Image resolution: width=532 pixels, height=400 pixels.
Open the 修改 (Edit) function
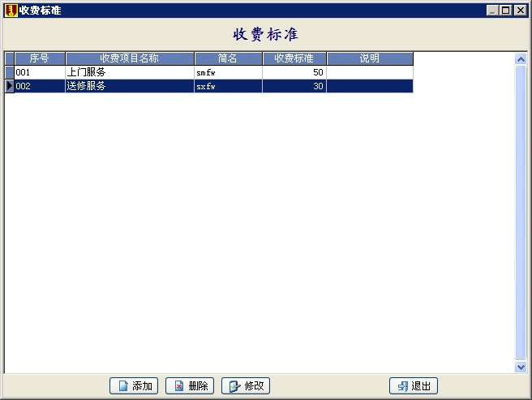pos(246,386)
